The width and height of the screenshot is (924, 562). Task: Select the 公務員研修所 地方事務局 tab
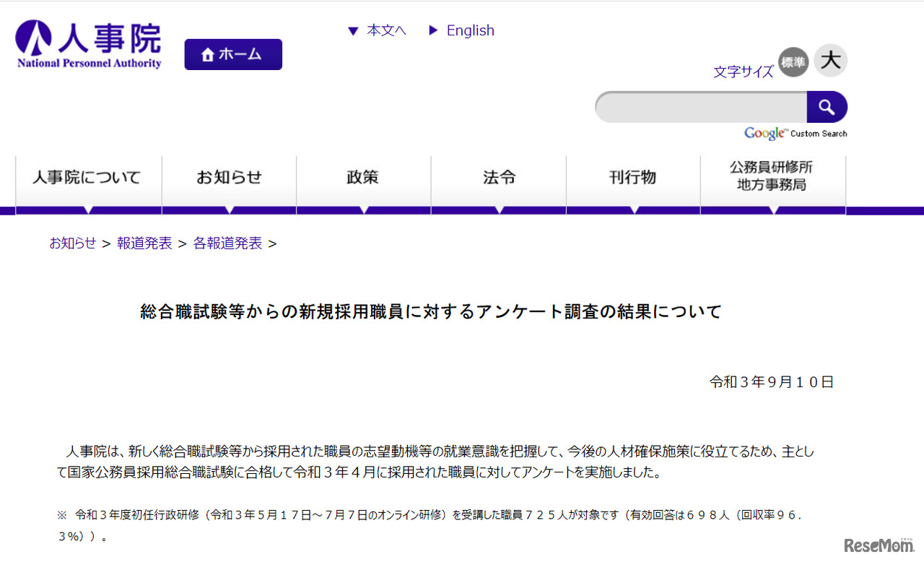tap(771, 176)
